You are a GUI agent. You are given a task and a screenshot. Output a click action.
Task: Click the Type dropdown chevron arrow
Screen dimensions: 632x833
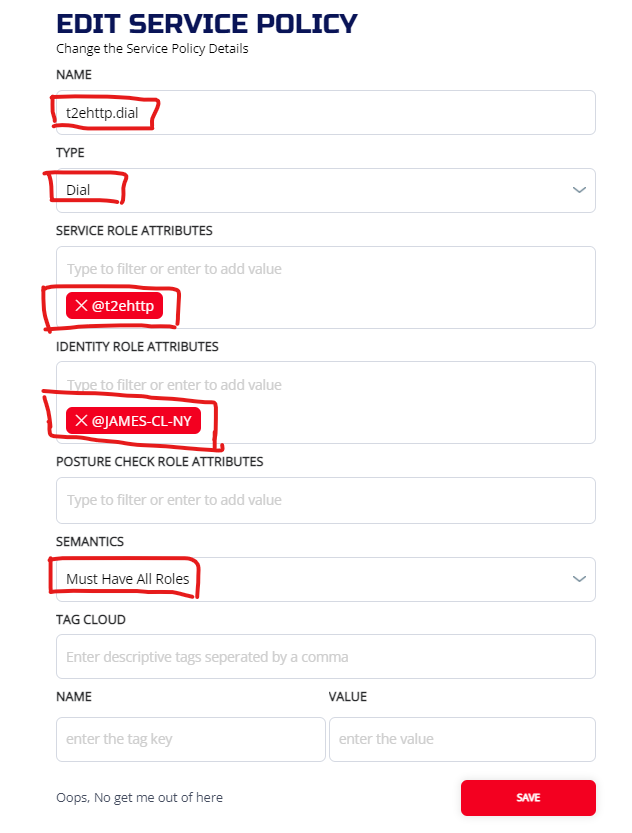click(x=579, y=190)
